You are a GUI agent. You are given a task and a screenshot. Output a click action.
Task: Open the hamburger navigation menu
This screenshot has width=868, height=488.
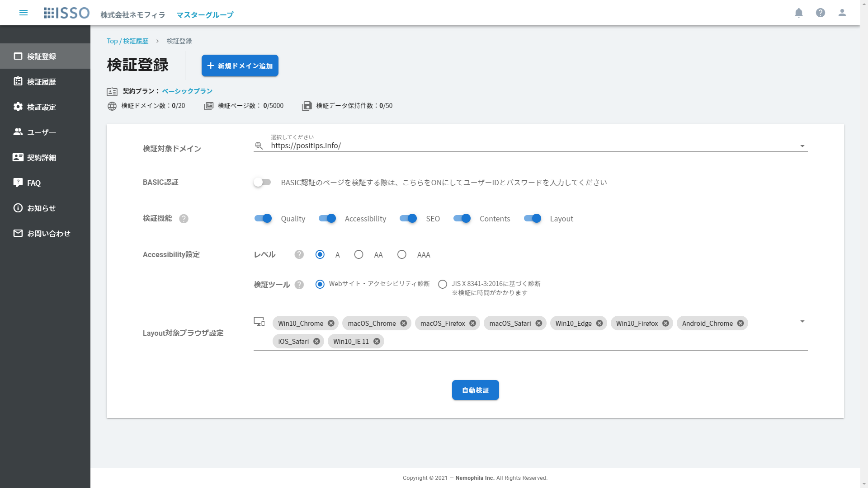pos(24,13)
